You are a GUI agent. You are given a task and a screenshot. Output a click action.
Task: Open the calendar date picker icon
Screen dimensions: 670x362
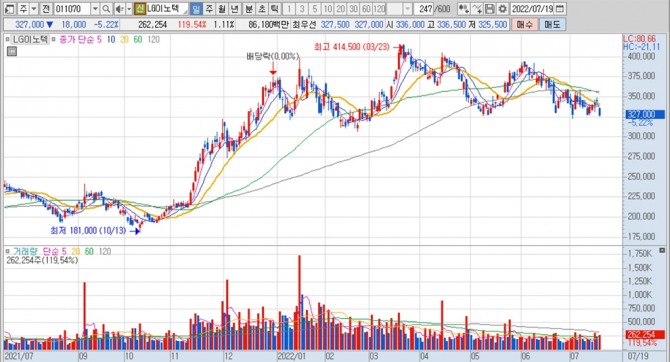[560, 9]
